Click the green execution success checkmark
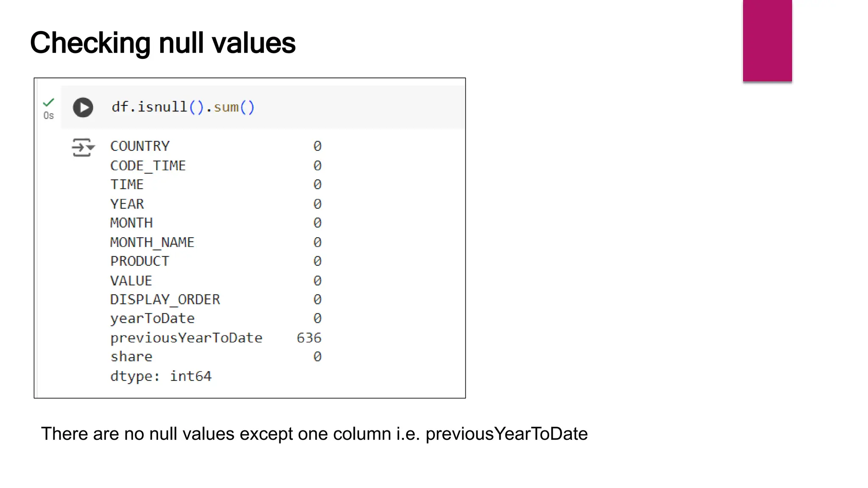 49,102
